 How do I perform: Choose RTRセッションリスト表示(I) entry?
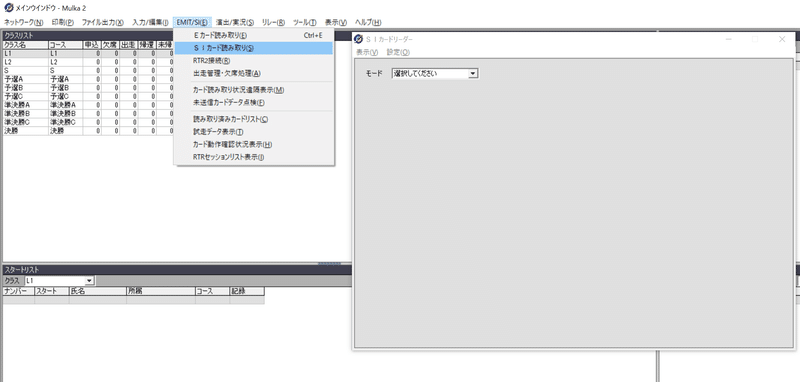coord(254,157)
